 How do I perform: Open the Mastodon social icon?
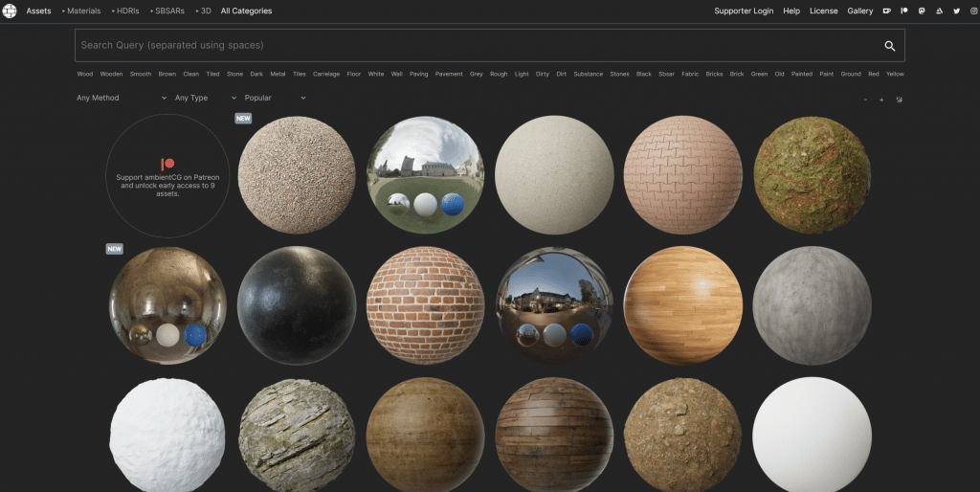click(922, 11)
